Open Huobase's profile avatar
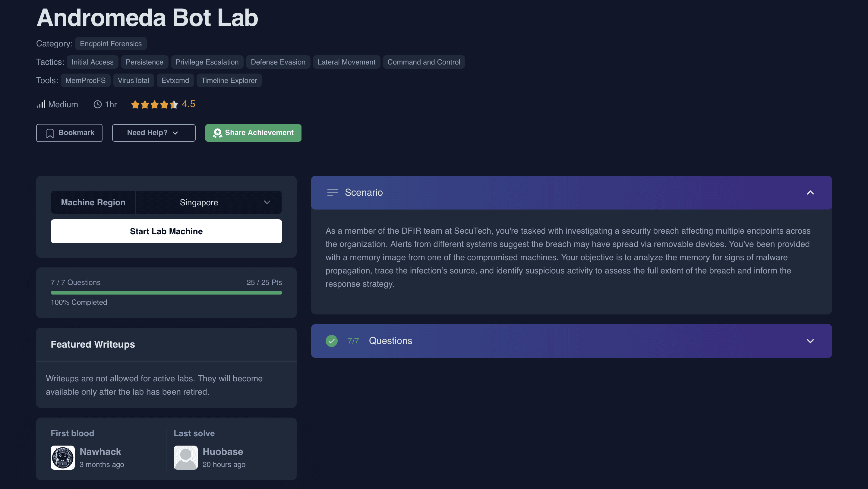This screenshot has width=868, height=489. pos(186,458)
